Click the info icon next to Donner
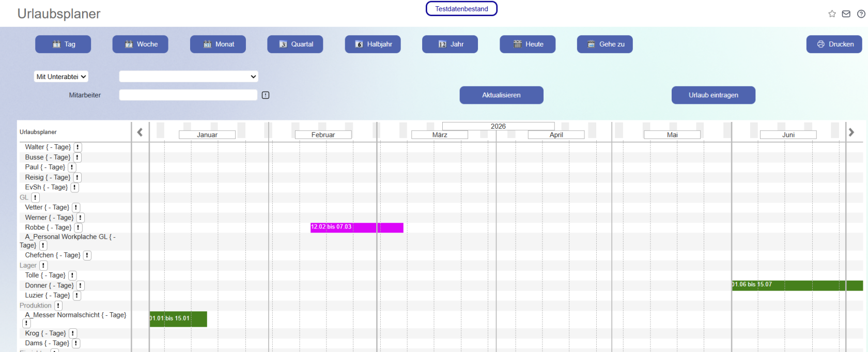This screenshot has width=868, height=352. tap(81, 285)
